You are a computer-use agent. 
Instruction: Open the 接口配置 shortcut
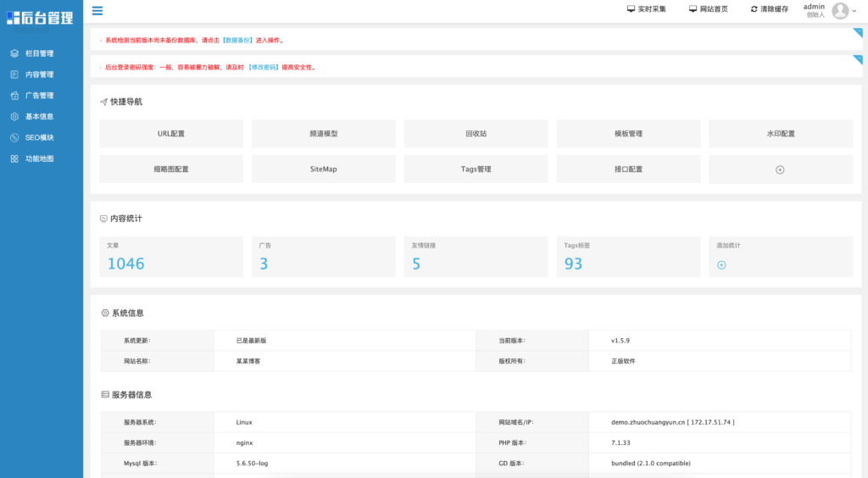point(628,170)
